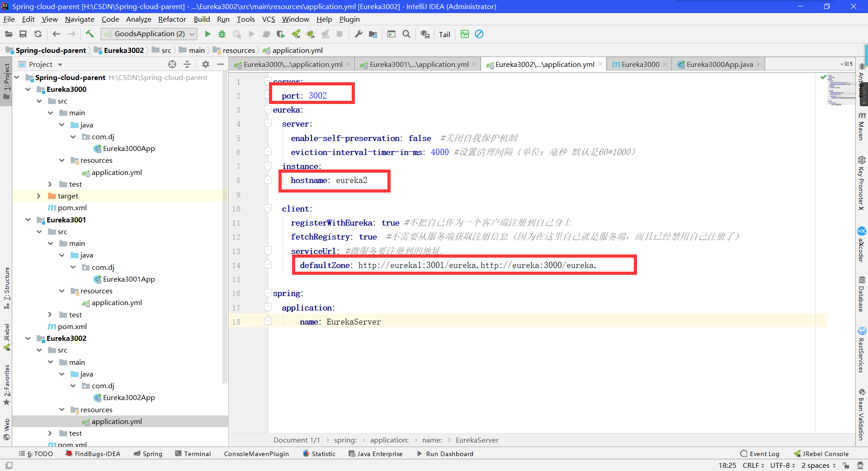This screenshot has height=471, width=868.
Task: Change indent setting 2 spaces
Action: click(x=818, y=465)
